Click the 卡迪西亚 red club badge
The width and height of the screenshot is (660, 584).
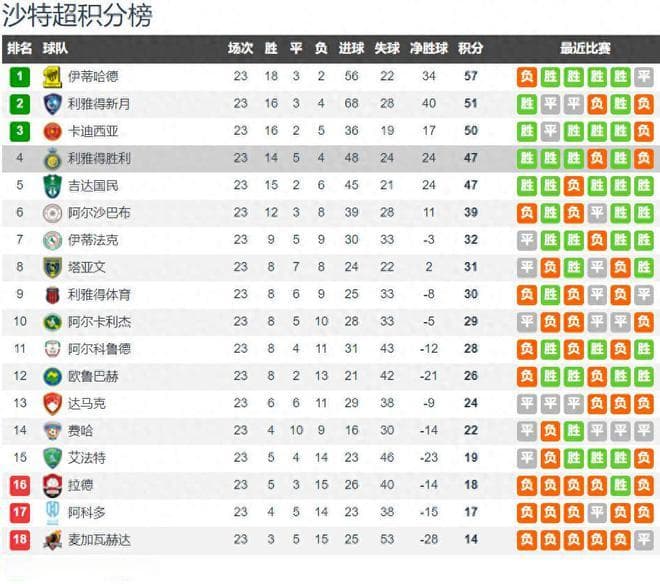click(52, 131)
